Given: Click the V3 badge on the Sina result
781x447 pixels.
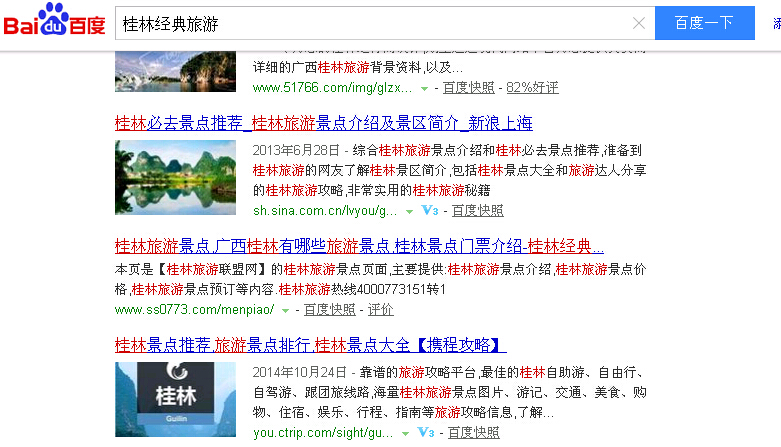Looking at the screenshot, I should click(430, 210).
